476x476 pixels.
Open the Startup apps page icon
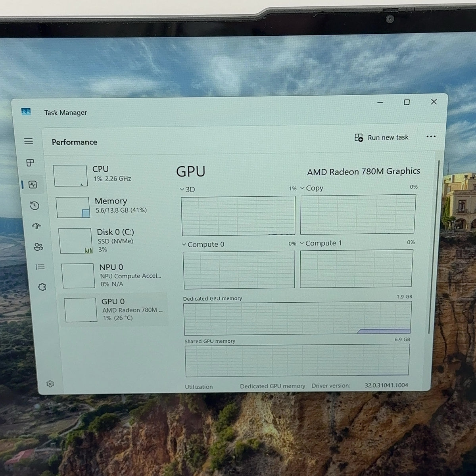[x=36, y=226]
